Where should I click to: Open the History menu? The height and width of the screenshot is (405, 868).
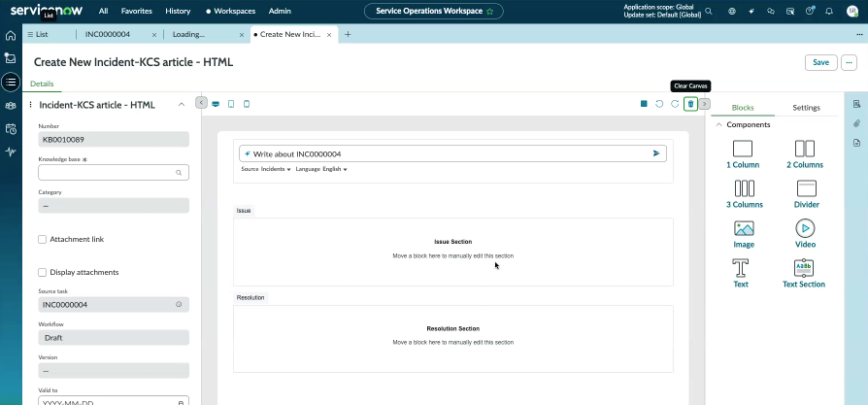point(178,11)
